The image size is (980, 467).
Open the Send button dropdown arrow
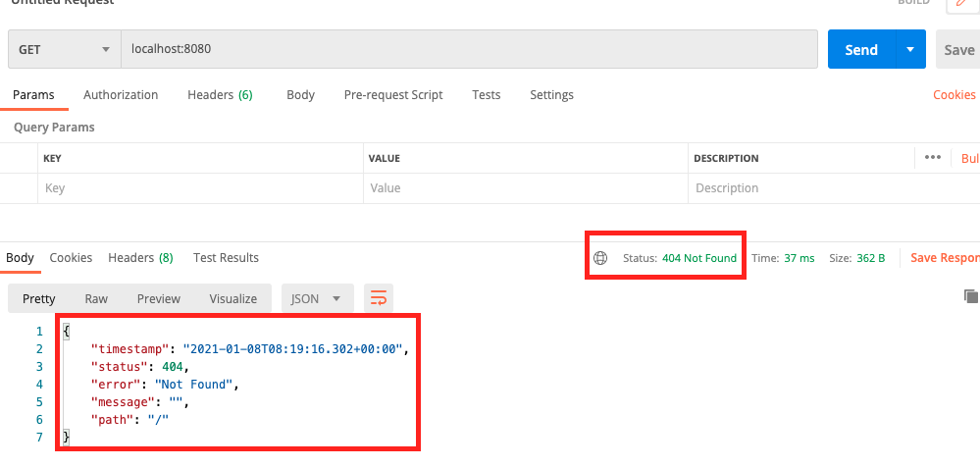[x=910, y=49]
